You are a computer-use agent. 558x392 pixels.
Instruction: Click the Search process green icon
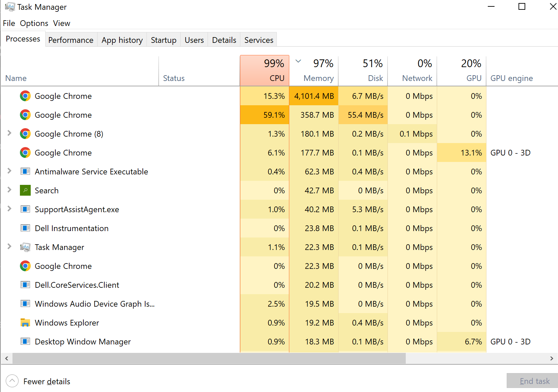coord(25,190)
